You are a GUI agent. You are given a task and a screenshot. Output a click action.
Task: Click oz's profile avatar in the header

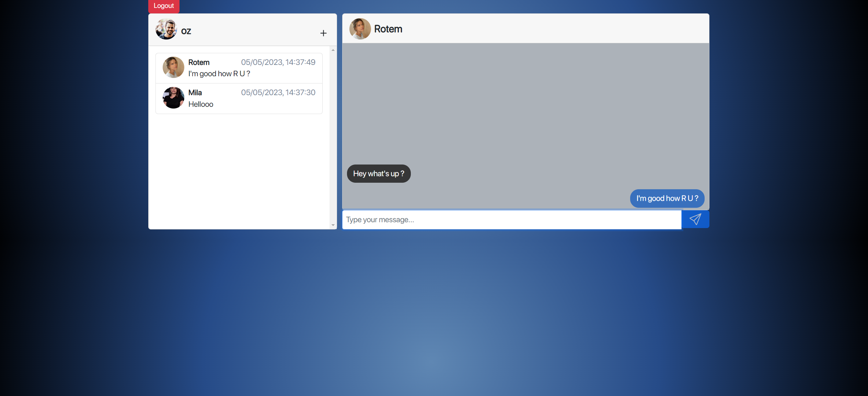[166, 29]
